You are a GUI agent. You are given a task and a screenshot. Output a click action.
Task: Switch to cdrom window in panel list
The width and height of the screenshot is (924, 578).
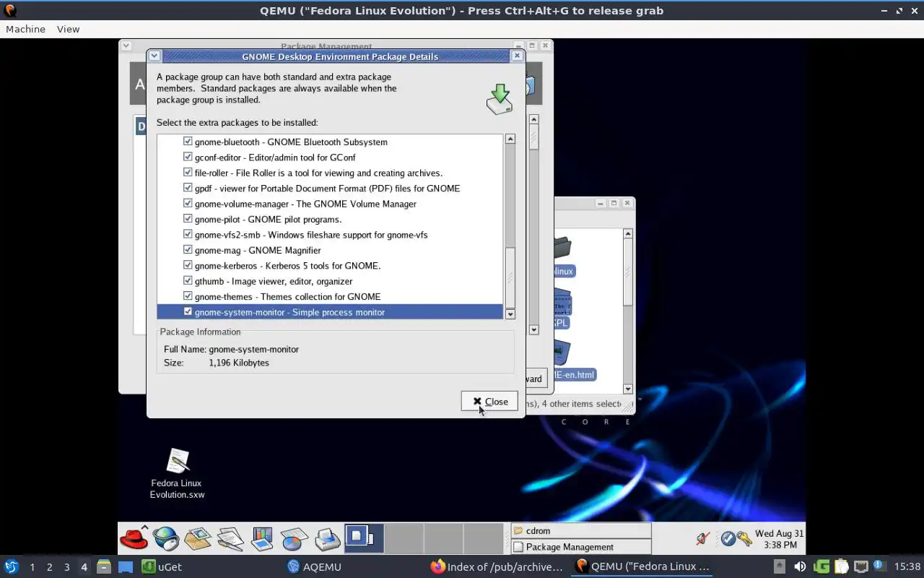[x=581, y=530]
